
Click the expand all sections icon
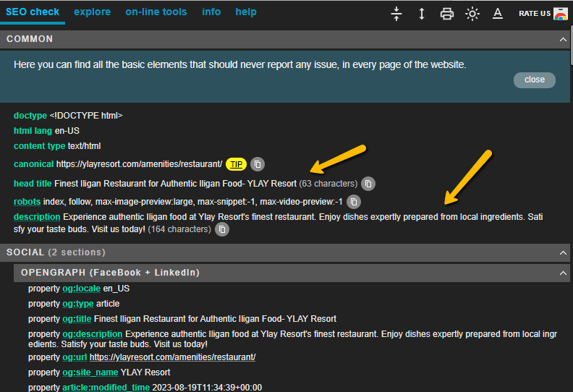[x=421, y=14]
